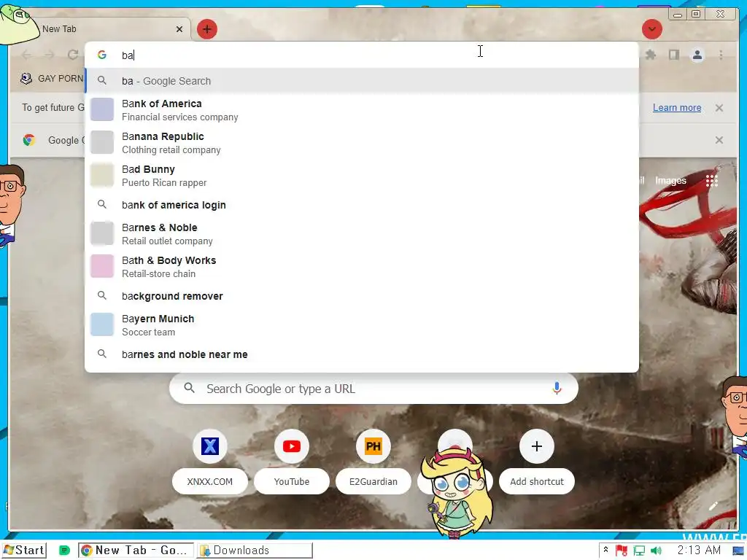This screenshot has height=560, width=747.
Task: Open the tab search dropdown arrow
Action: (x=651, y=29)
